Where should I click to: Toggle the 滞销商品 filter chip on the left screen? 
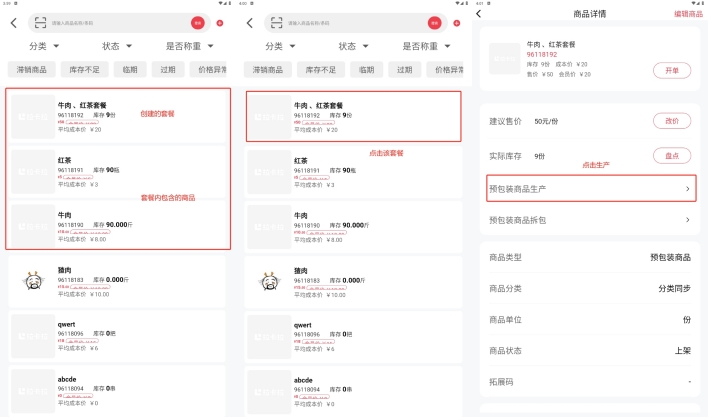pos(32,69)
